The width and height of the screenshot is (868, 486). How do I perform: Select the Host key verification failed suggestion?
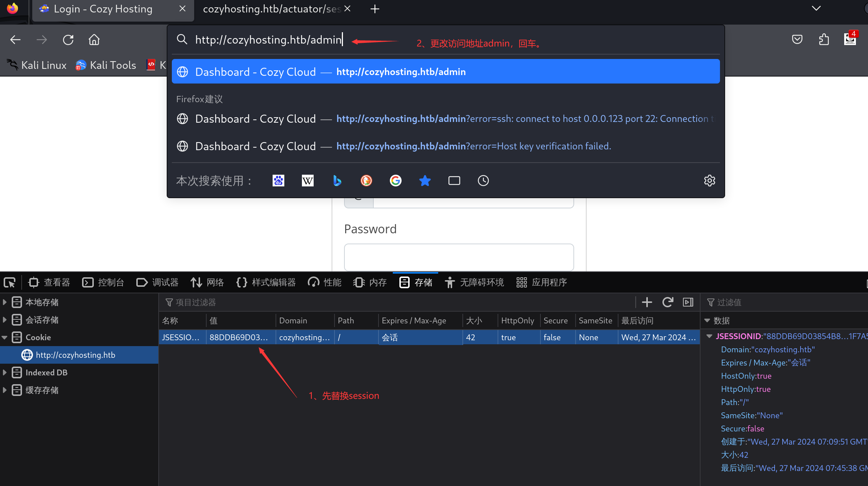click(x=446, y=146)
